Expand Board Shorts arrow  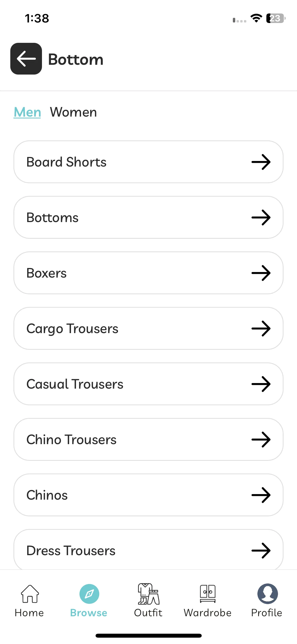(x=261, y=162)
